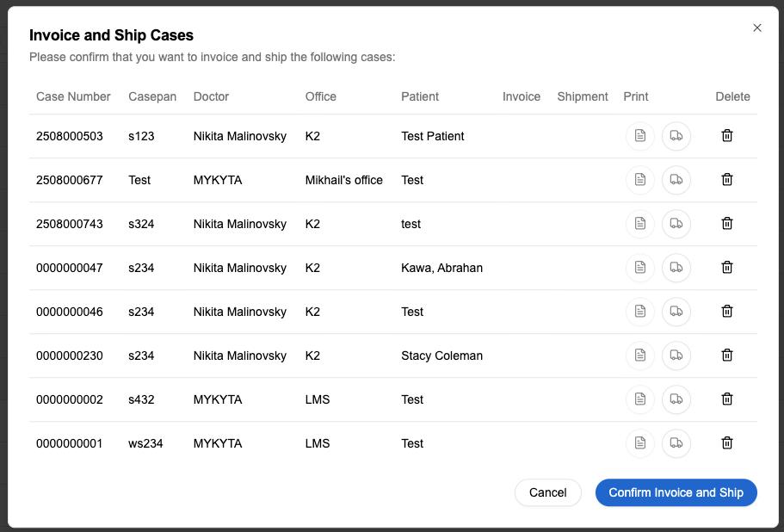The height and width of the screenshot is (532, 784).
Task: Click the Shipment column header
Action: [x=583, y=96]
